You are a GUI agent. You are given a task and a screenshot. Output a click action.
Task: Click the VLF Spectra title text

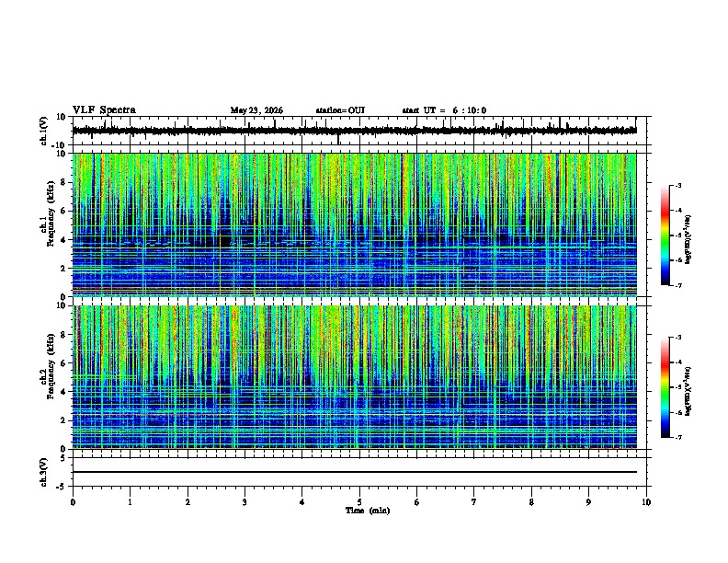[x=104, y=110]
